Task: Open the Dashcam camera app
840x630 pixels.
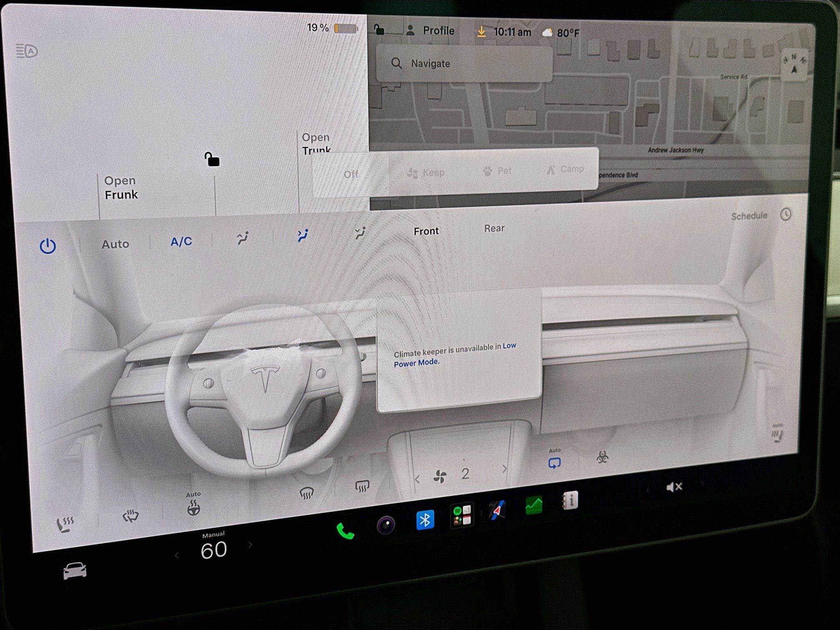Action: tap(386, 525)
